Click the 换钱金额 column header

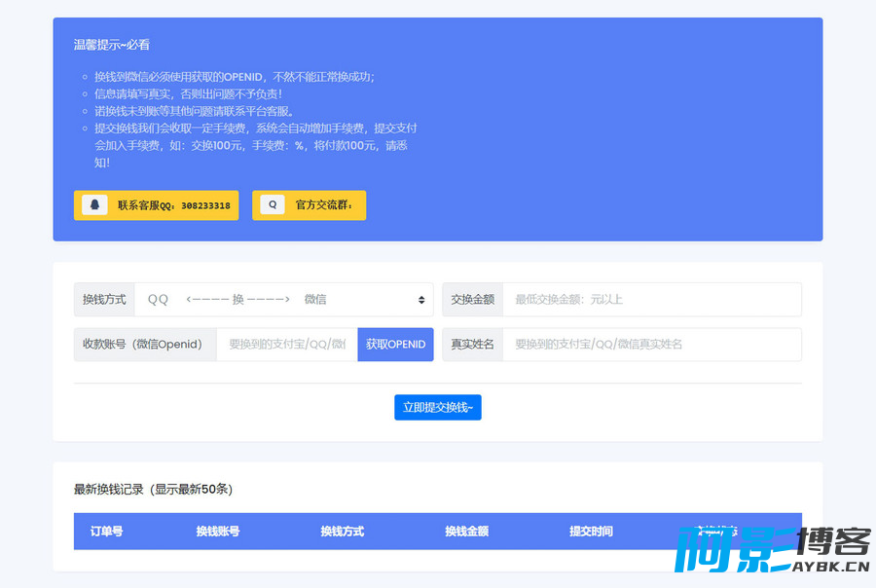(467, 532)
